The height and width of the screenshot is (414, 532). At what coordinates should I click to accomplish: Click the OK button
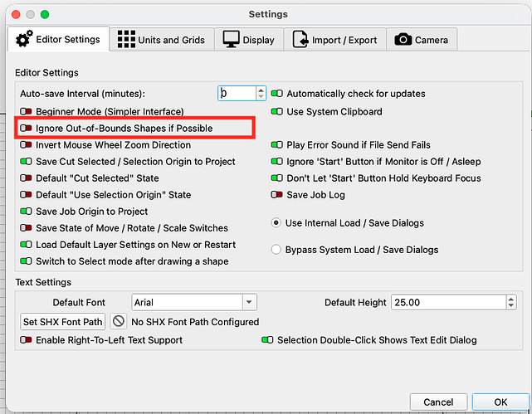[500, 402]
